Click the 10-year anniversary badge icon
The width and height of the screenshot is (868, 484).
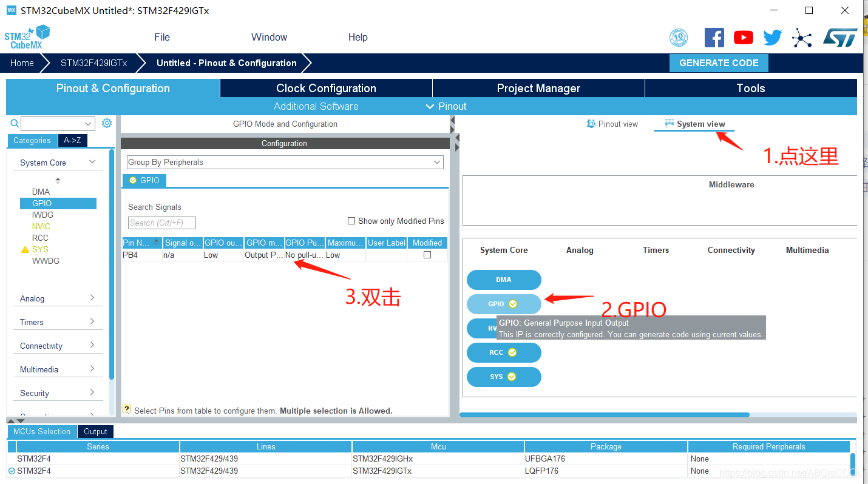pyautogui.click(x=679, y=38)
